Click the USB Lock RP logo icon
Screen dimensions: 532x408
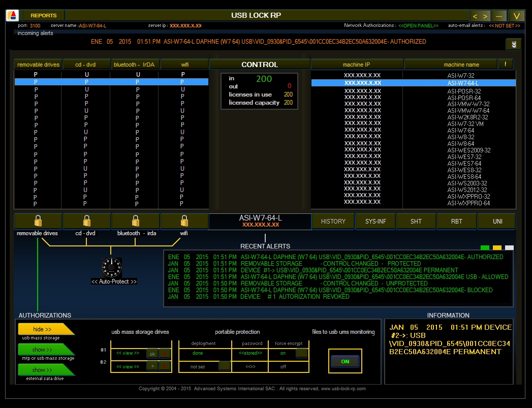(x=13, y=16)
